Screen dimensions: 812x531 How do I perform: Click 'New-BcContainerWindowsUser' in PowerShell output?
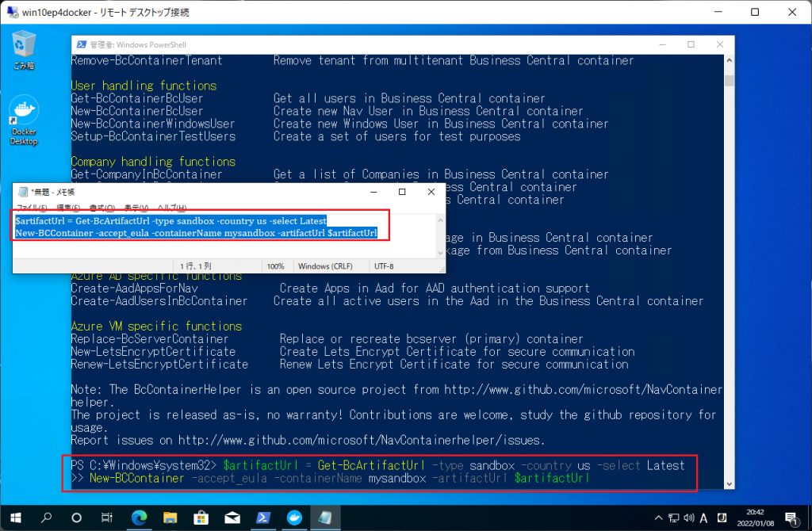[153, 124]
